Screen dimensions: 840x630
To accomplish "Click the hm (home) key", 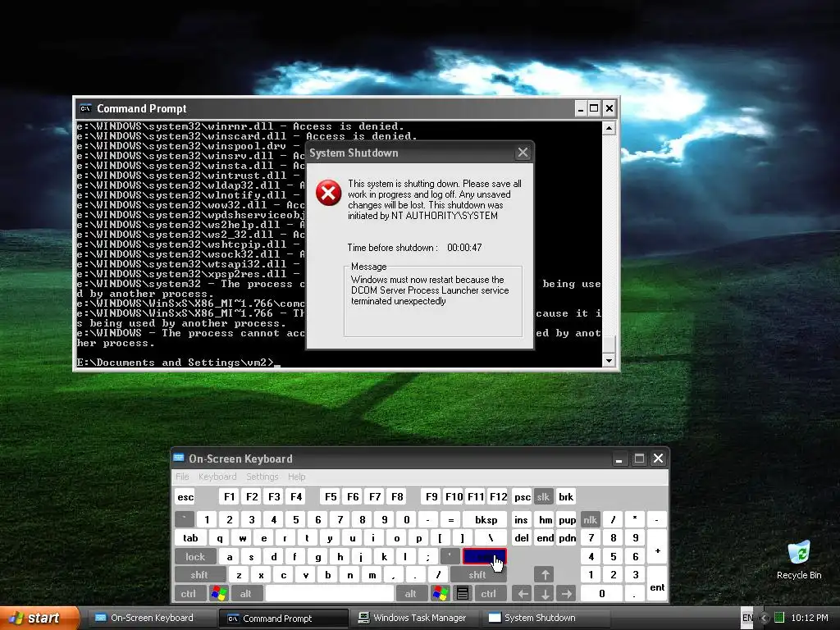I will tap(545, 519).
